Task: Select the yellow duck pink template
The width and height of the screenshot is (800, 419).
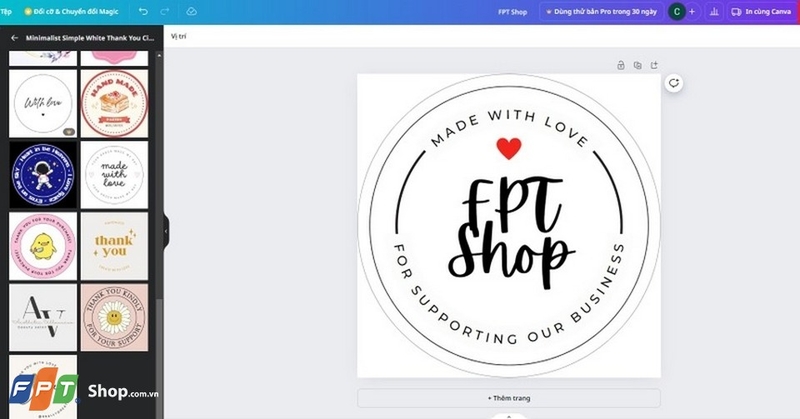Action: click(x=43, y=246)
